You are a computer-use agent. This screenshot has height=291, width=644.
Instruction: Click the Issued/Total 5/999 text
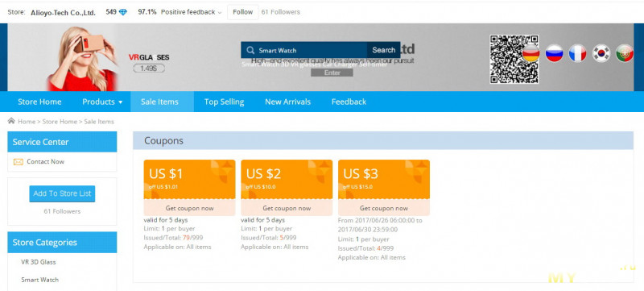coord(269,238)
